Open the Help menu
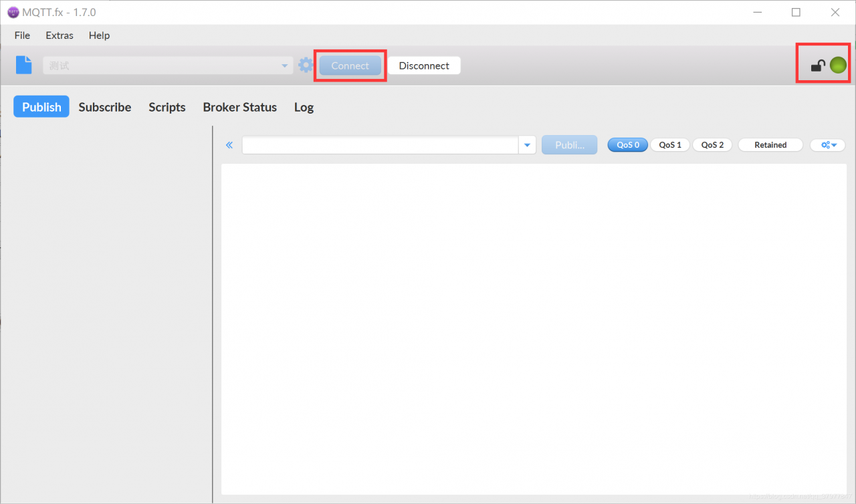 coord(99,35)
